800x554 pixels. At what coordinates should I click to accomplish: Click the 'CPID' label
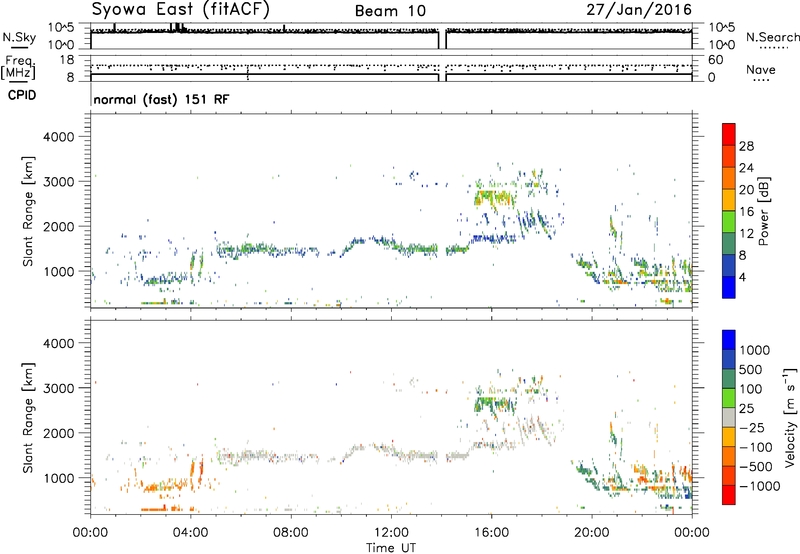point(22,95)
